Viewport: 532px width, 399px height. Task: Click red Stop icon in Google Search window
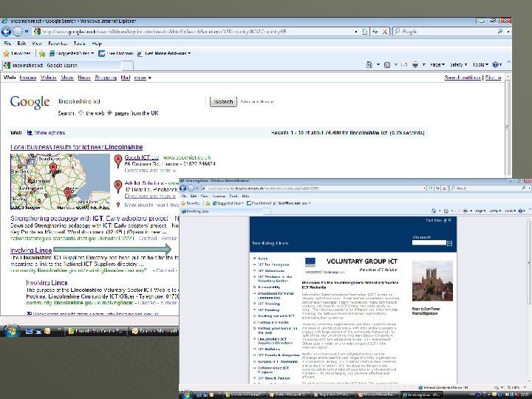coord(385,32)
